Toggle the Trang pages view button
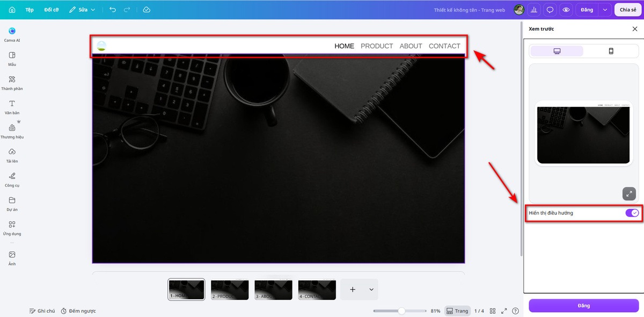This screenshot has height=317, width=644. [x=457, y=311]
